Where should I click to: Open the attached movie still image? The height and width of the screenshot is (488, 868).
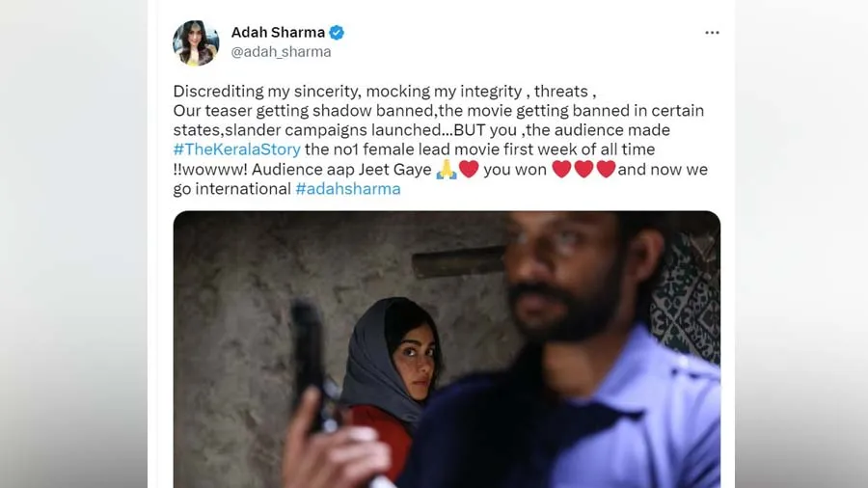click(x=447, y=349)
